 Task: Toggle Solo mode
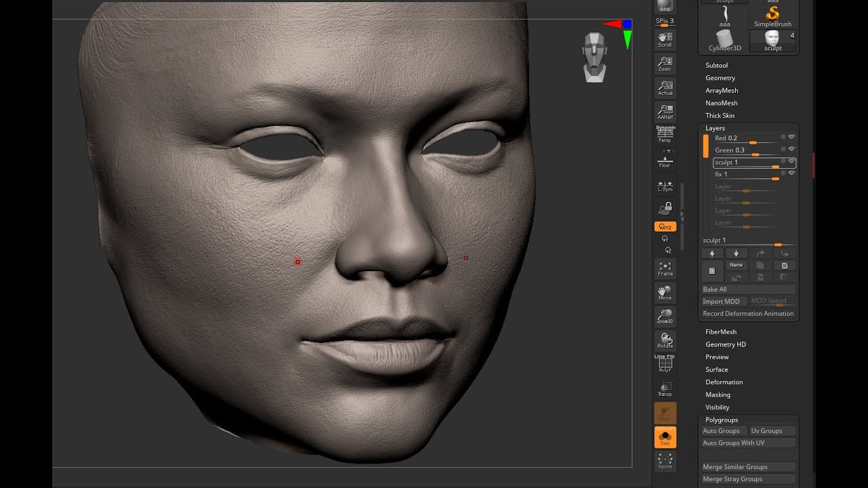click(665, 437)
